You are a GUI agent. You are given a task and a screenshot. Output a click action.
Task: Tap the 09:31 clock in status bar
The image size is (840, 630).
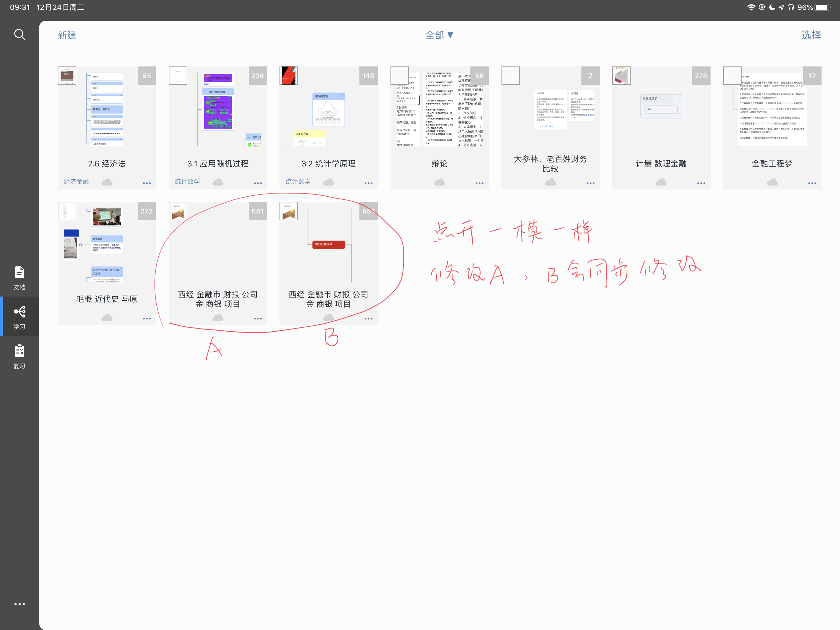point(20,7)
